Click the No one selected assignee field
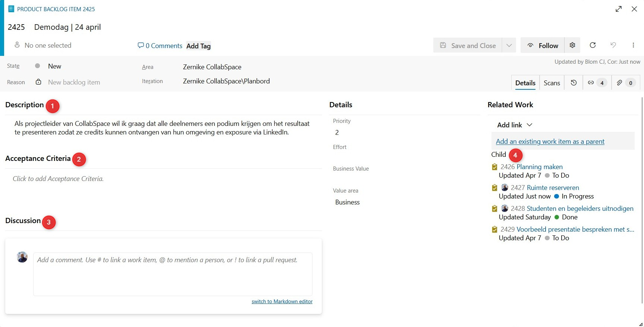Viewport: 644px width, 327px height. click(x=48, y=45)
